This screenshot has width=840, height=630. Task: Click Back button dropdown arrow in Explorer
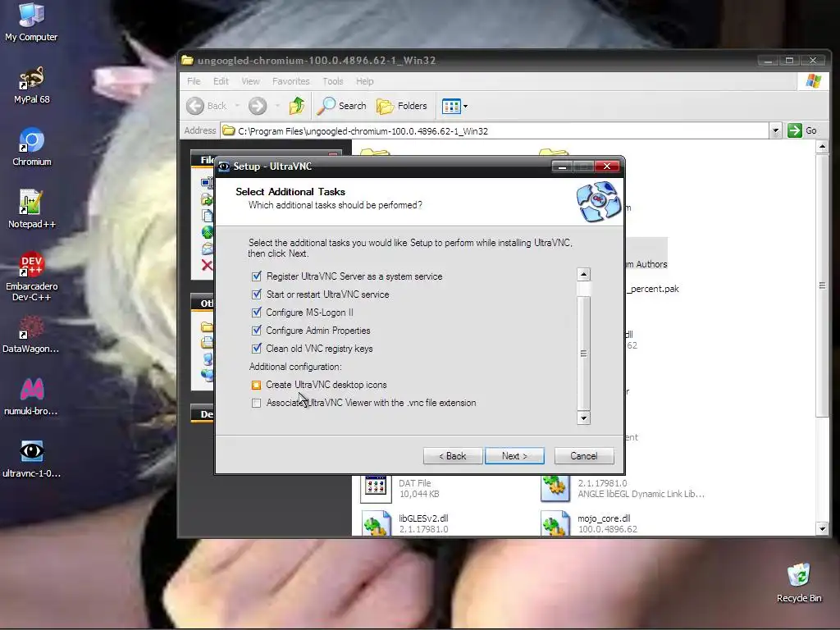tap(237, 106)
